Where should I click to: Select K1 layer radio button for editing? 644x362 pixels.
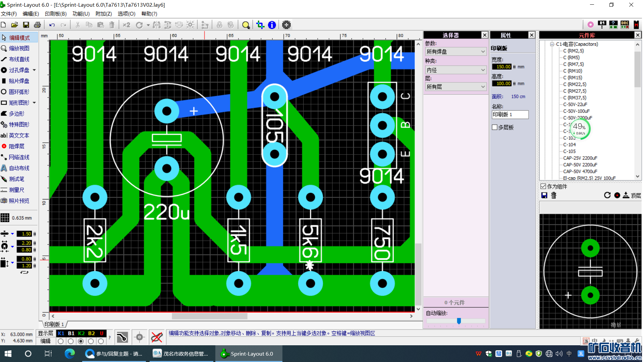[61, 341]
